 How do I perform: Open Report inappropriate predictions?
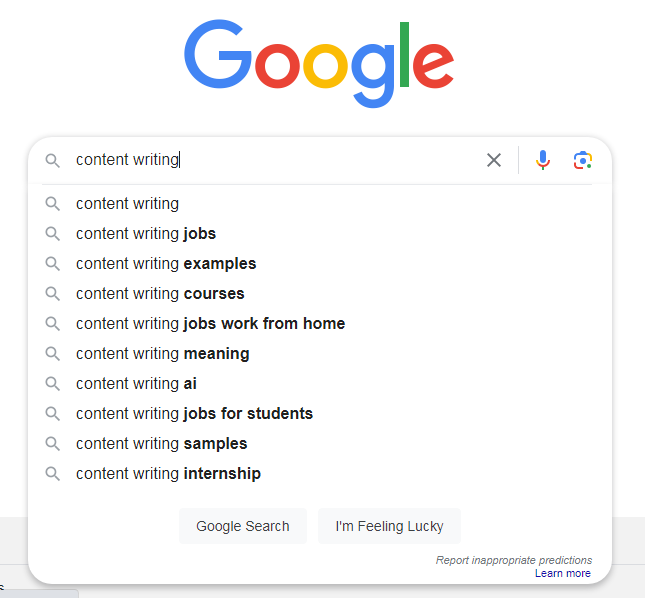pos(514,560)
